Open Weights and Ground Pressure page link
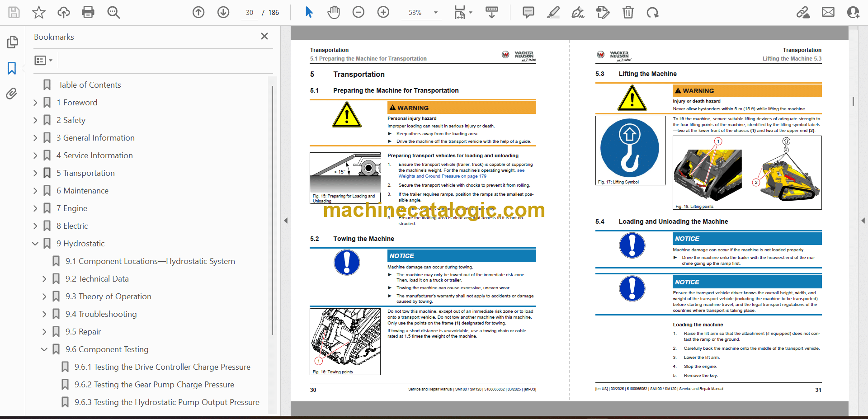This screenshot has width=868, height=419. (x=442, y=176)
